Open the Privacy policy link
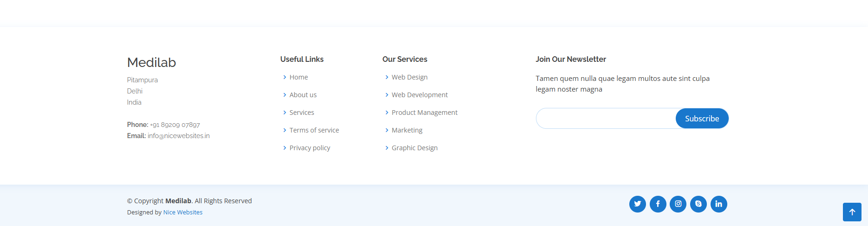The image size is (868, 226). pos(310,148)
